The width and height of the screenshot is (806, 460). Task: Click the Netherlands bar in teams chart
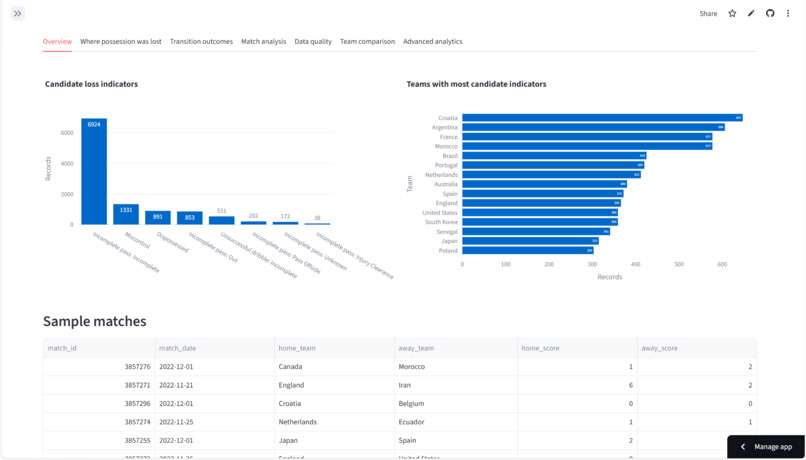click(x=552, y=175)
